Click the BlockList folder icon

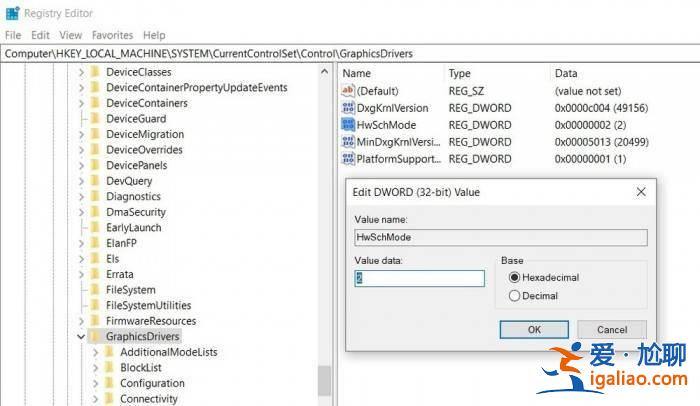[109, 368]
